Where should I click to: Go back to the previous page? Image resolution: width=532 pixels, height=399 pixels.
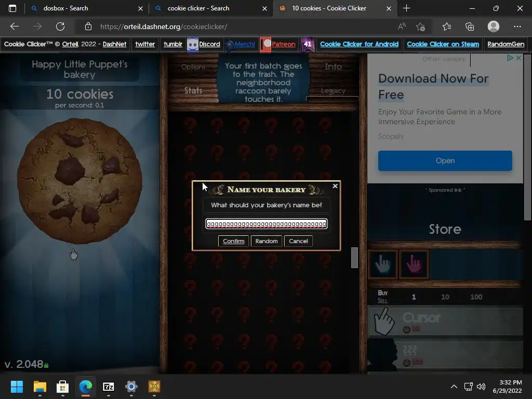[14, 26]
